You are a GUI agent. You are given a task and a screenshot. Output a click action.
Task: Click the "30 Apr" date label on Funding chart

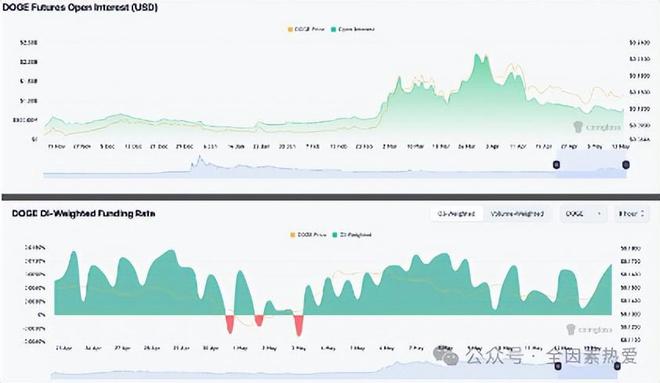pyautogui.click(x=210, y=348)
